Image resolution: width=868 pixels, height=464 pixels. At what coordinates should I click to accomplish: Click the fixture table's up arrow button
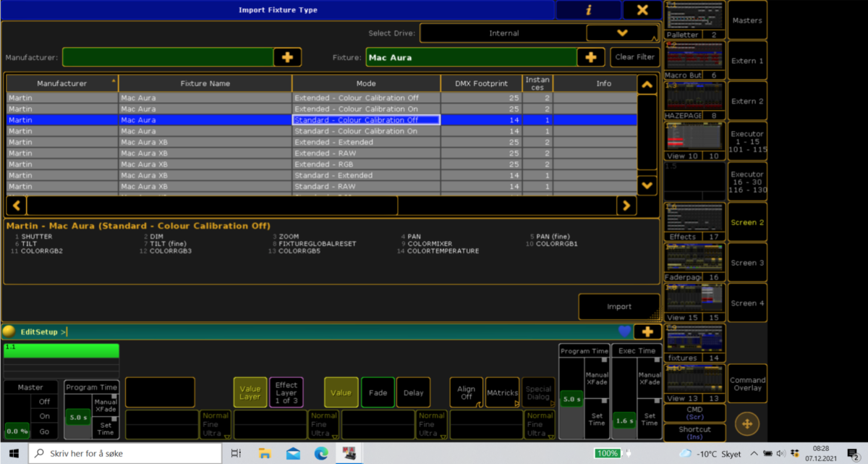pos(647,85)
